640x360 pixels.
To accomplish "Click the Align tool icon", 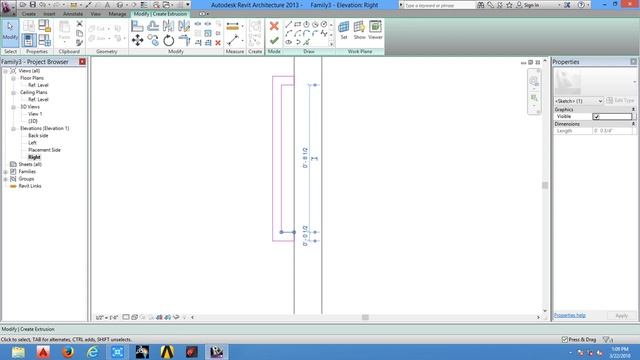I will 138,26.
